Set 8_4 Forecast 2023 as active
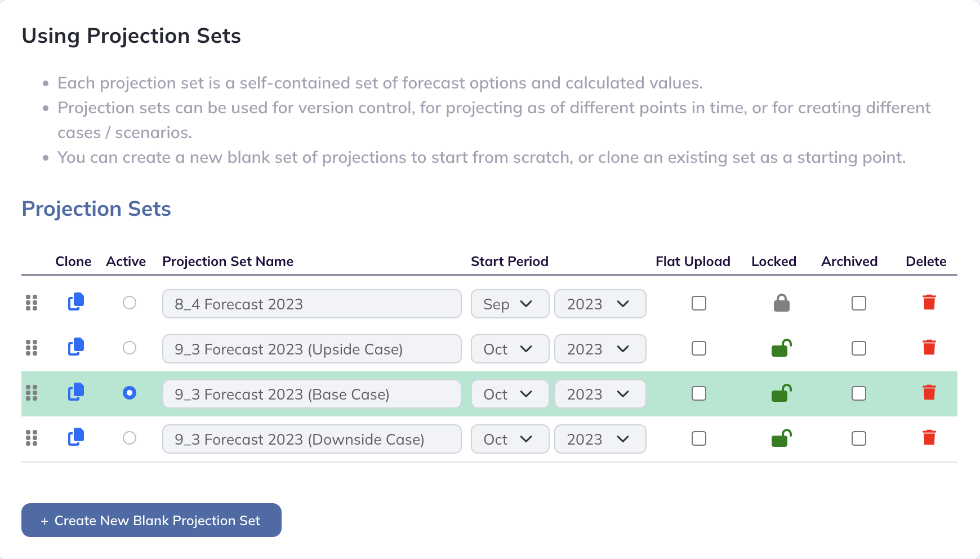980x559 pixels. coord(130,303)
